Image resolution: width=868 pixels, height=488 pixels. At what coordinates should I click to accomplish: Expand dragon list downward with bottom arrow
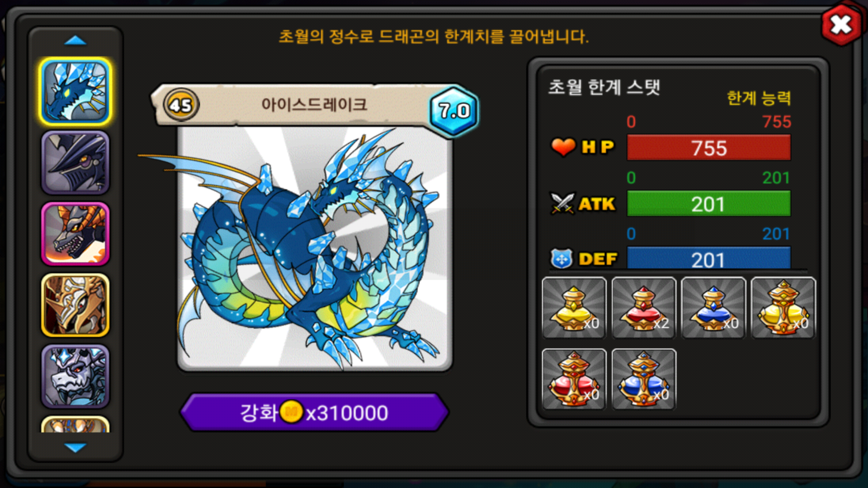(75, 447)
